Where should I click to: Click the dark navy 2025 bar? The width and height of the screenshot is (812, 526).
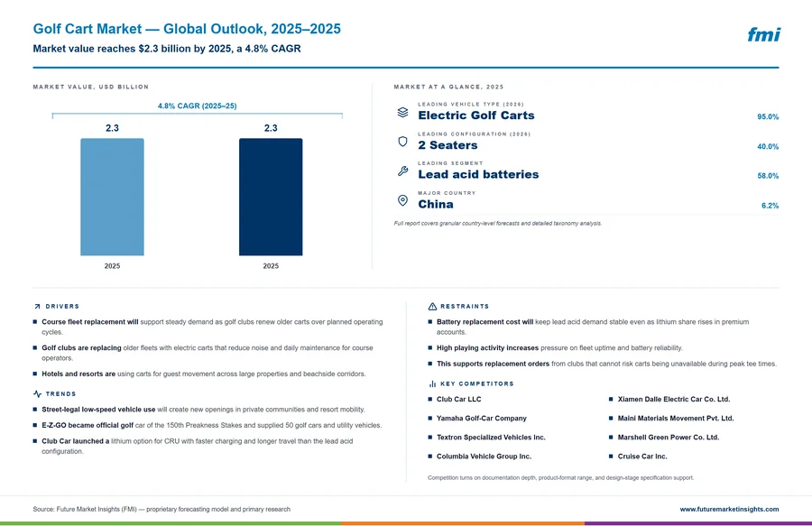pyautogui.click(x=271, y=197)
